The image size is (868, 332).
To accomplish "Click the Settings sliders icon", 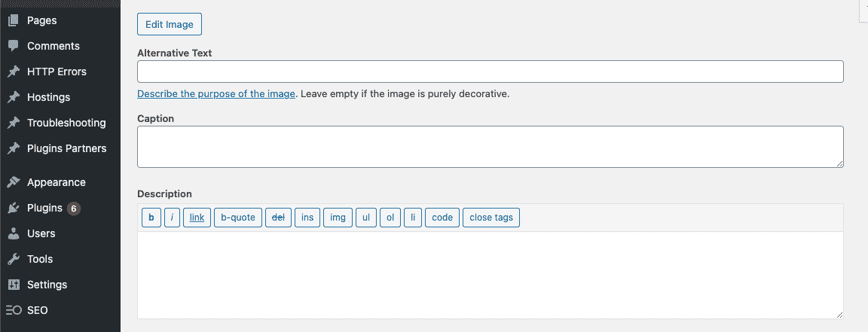I will tap(14, 285).
